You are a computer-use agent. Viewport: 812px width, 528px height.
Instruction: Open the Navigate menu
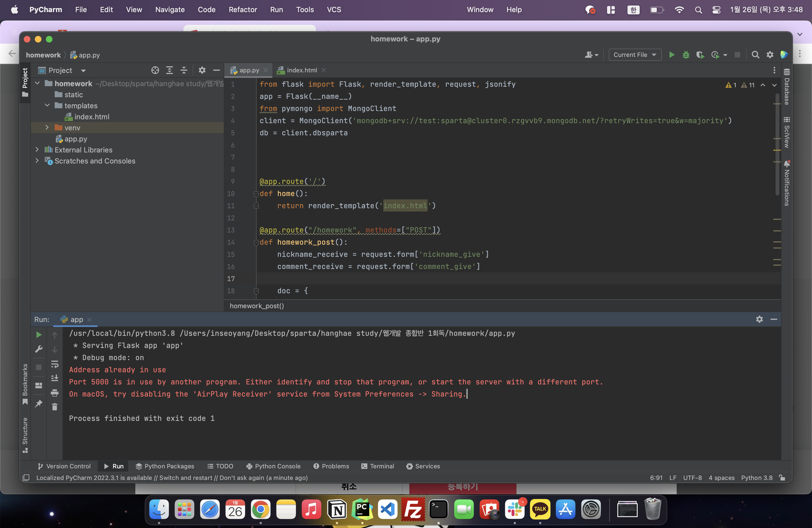170,10
